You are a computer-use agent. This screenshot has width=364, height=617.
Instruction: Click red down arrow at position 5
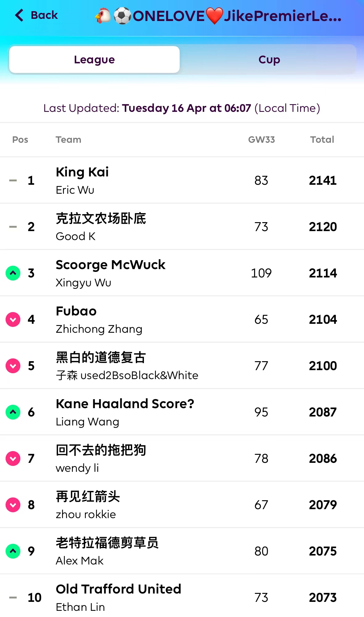13,366
